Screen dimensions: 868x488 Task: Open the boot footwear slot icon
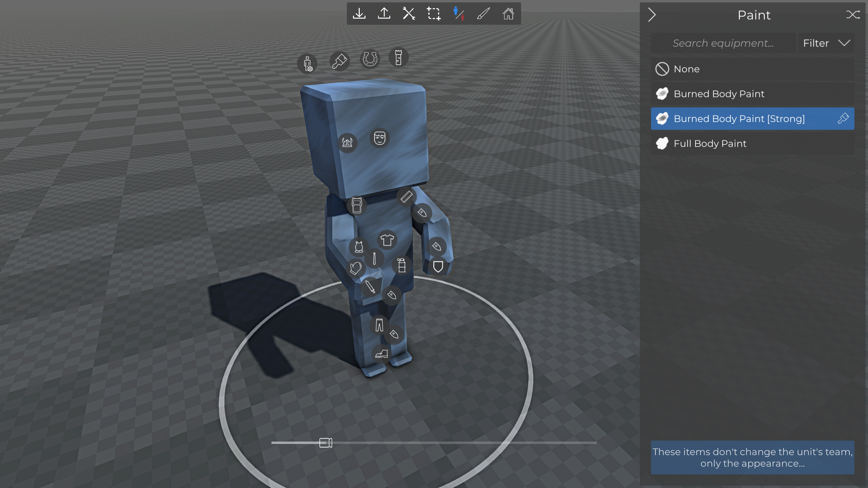point(381,354)
